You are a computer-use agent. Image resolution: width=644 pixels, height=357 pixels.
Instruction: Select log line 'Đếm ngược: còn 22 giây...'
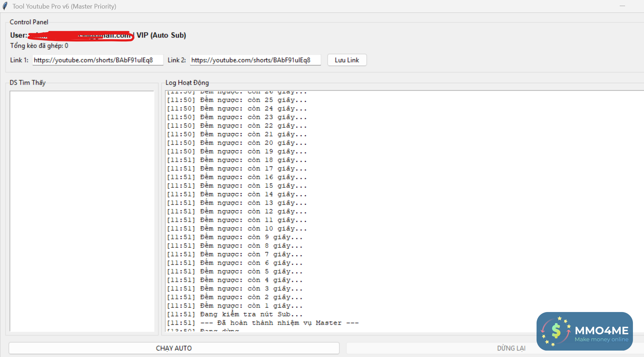point(237,126)
